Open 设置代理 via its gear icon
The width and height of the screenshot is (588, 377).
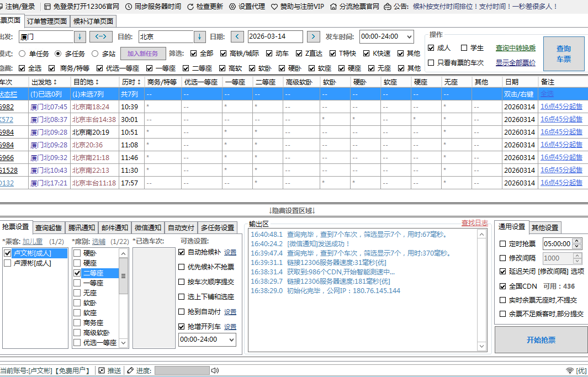pyautogui.click(x=234, y=6)
